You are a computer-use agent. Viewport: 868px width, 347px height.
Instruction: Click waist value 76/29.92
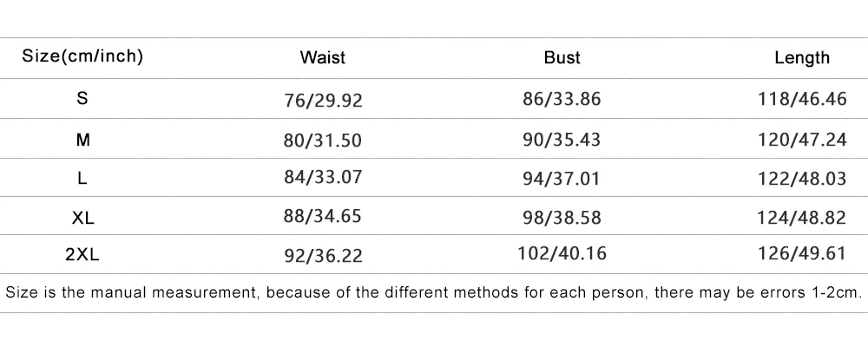tap(322, 100)
